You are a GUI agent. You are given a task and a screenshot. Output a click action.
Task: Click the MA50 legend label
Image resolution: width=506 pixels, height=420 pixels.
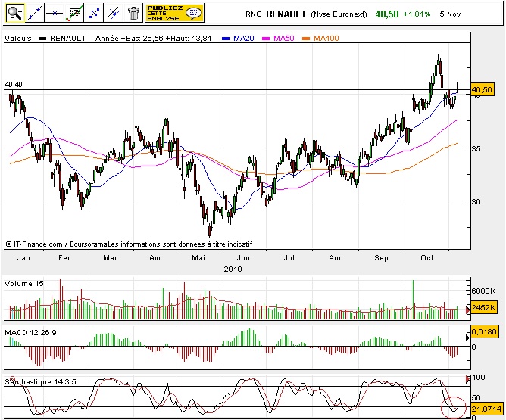(284, 39)
